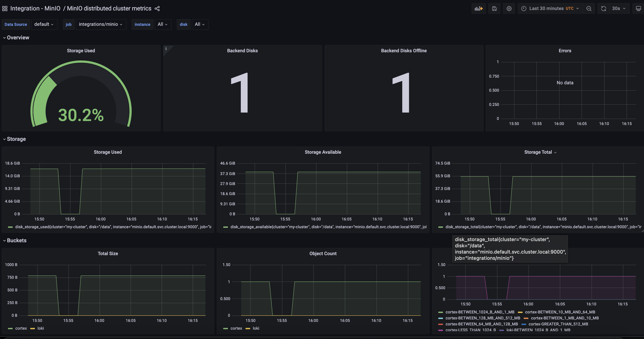
Task: Enable kiosk view with the TV icon
Action: click(638, 8)
